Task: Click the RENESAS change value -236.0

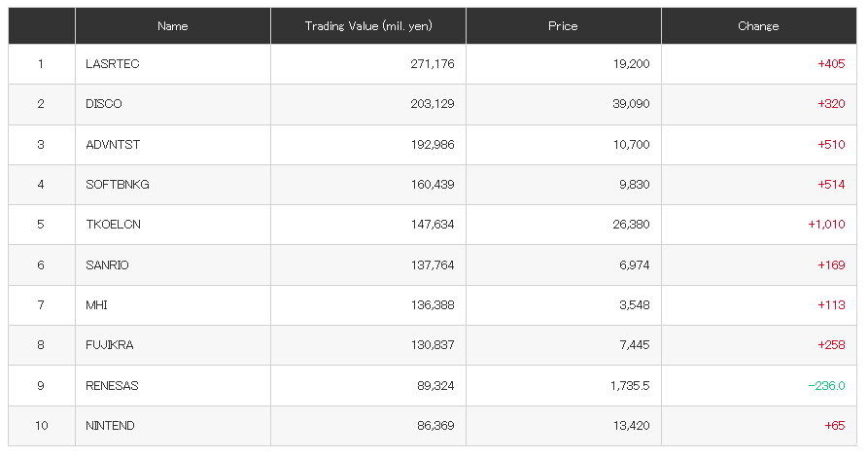Action: point(826,386)
